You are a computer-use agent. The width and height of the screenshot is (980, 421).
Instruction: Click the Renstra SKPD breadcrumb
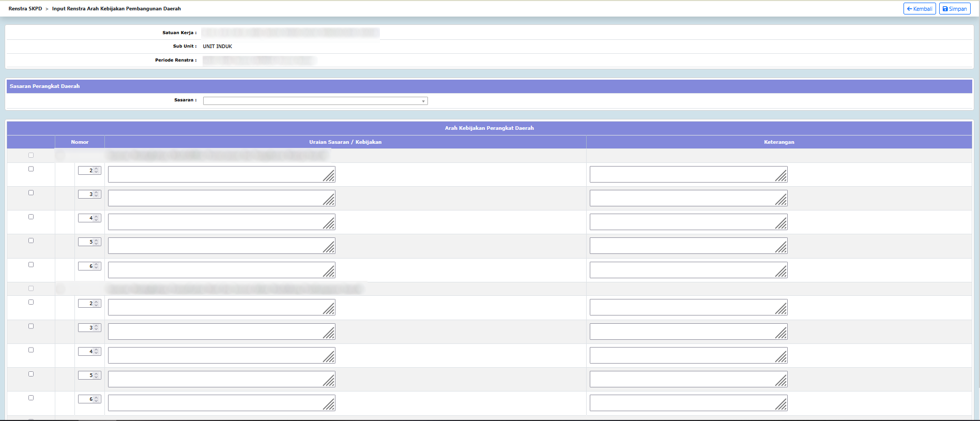coord(25,9)
